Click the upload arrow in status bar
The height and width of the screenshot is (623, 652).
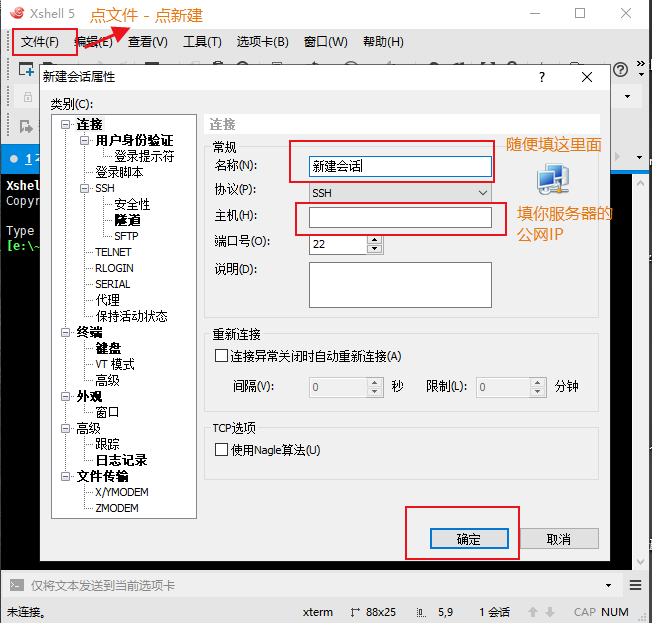(533, 612)
